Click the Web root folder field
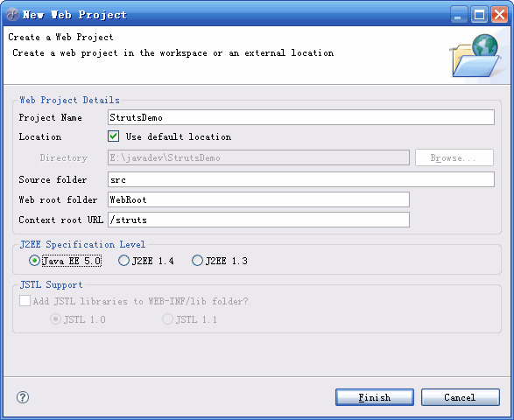The height and width of the screenshot is (420, 514). click(x=258, y=199)
